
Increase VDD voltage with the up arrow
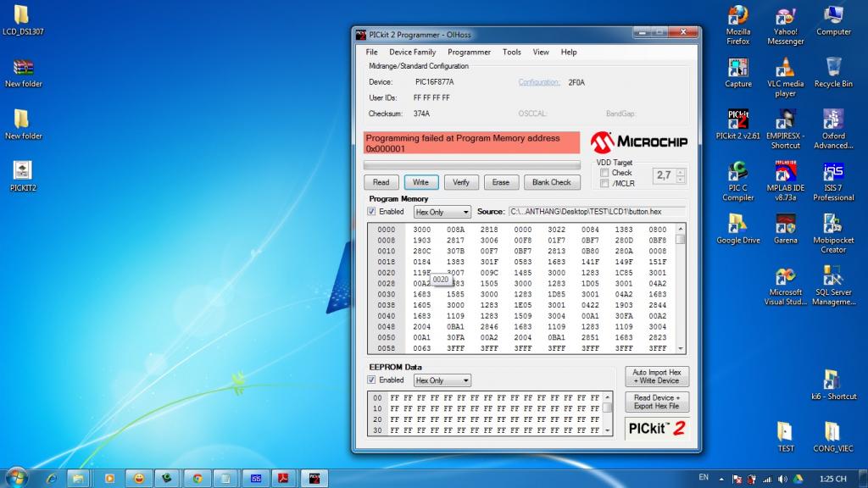(680, 171)
